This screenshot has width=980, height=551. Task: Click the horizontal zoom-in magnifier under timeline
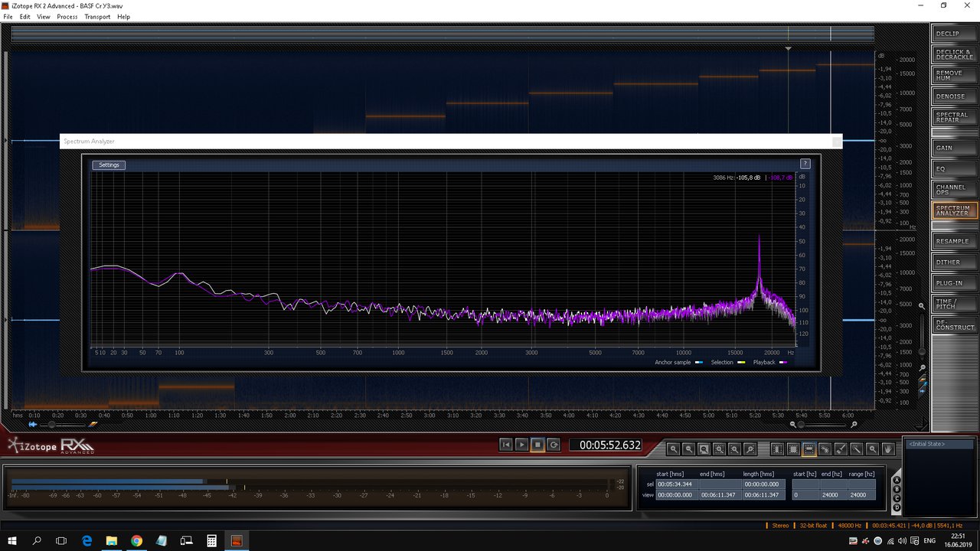pyautogui.click(x=854, y=424)
